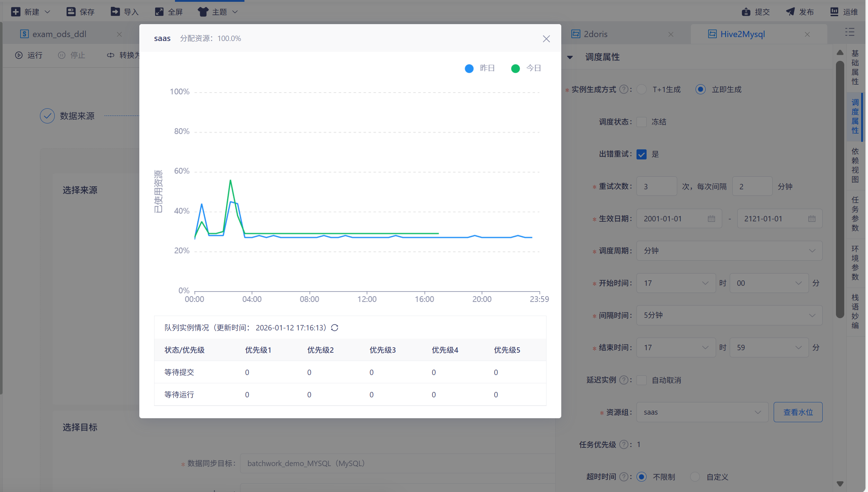868x492 pixels.
Task: Click the 提交 button label
Action: point(762,12)
